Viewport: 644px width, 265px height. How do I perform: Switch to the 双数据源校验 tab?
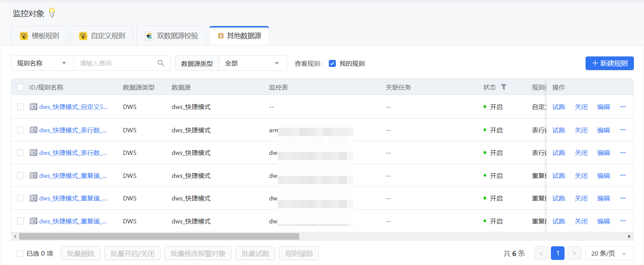(x=172, y=36)
